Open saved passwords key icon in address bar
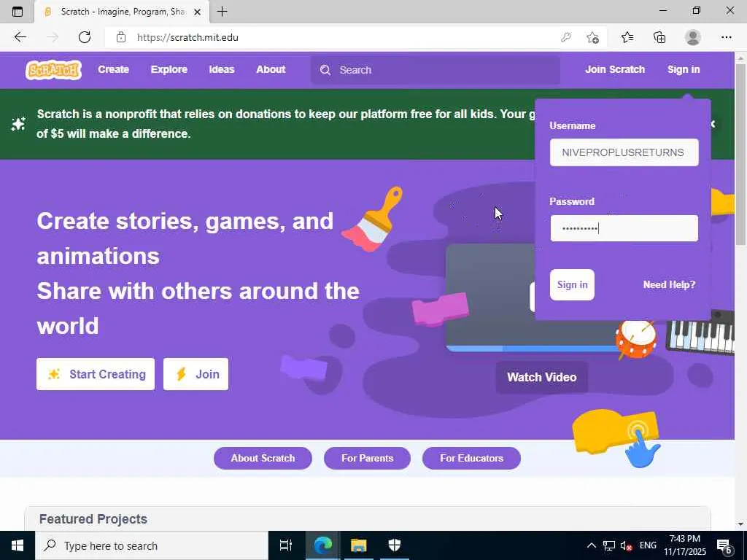Screen dimensions: 747x560 pyautogui.click(x=565, y=37)
